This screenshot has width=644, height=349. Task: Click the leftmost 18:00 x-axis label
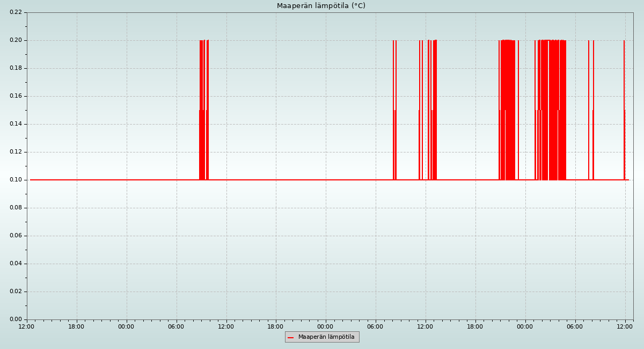click(77, 326)
